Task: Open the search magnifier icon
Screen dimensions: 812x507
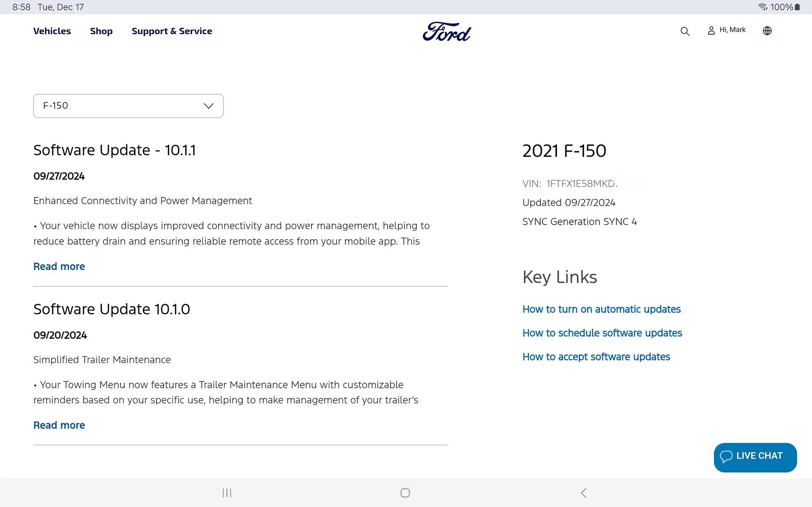Action: pos(685,31)
